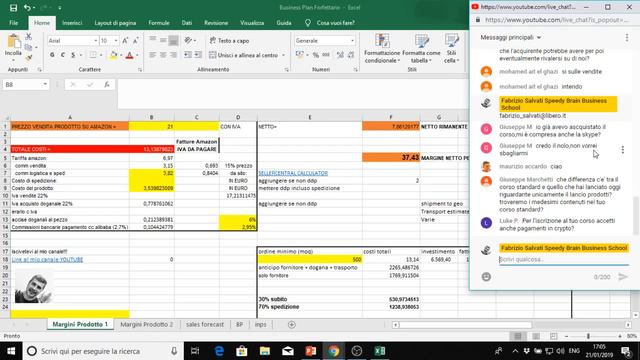Image resolution: width=640 pixels, height=360 pixels.
Task: Open the inps sheet tab
Action: 260,324
